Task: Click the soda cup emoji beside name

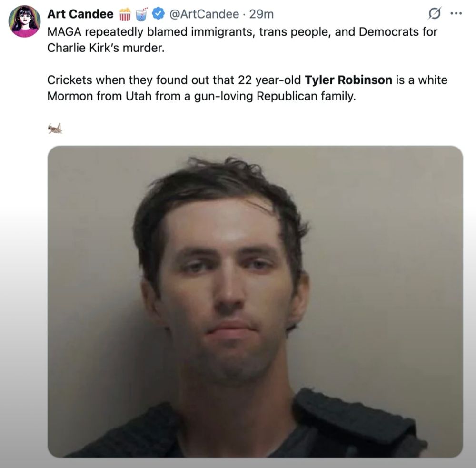Action: tap(141, 14)
